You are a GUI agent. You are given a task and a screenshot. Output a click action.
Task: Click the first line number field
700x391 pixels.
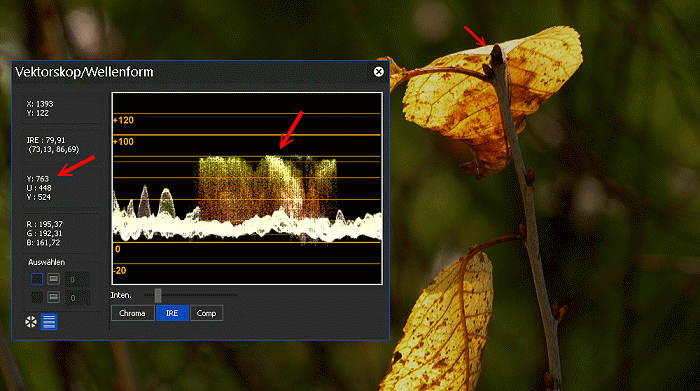pyautogui.click(x=77, y=280)
